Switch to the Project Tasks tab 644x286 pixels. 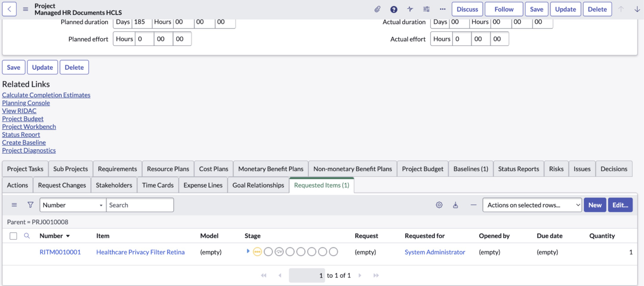[25, 169]
